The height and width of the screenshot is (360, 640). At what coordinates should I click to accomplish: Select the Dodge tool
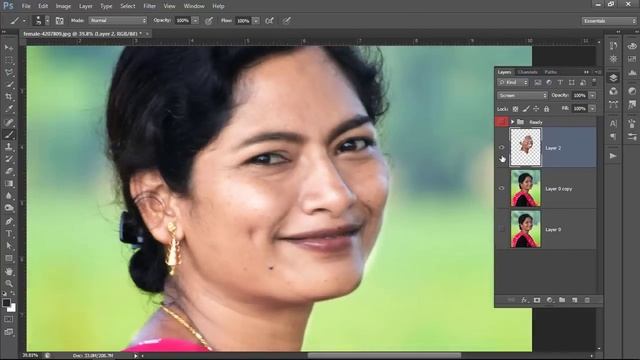tap(9, 208)
